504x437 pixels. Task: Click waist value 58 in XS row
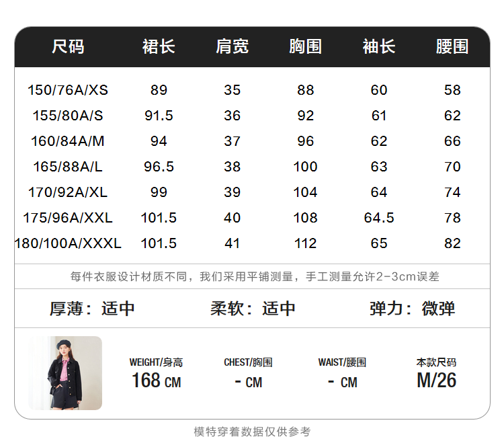(452, 90)
